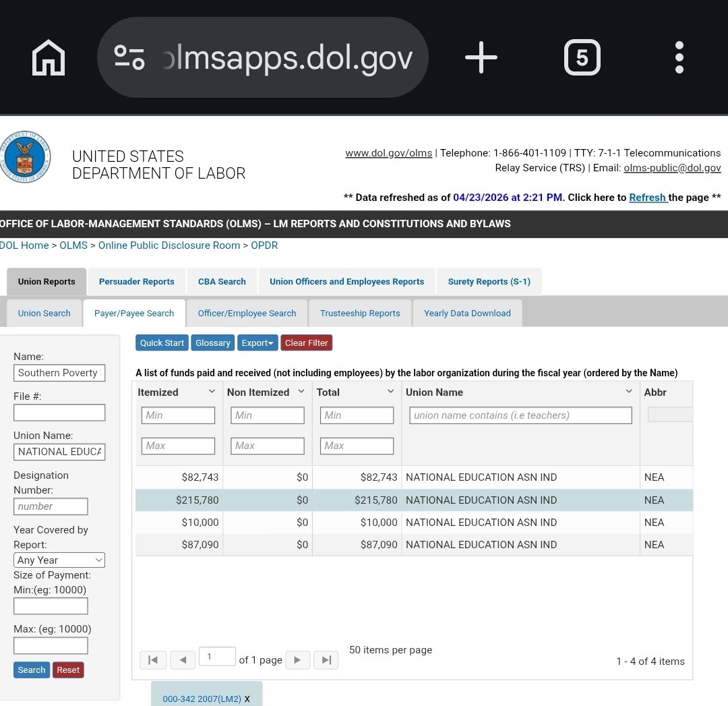The height and width of the screenshot is (706, 728).
Task: Open Union Name column menu chevron
Action: click(x=629, y=392)
